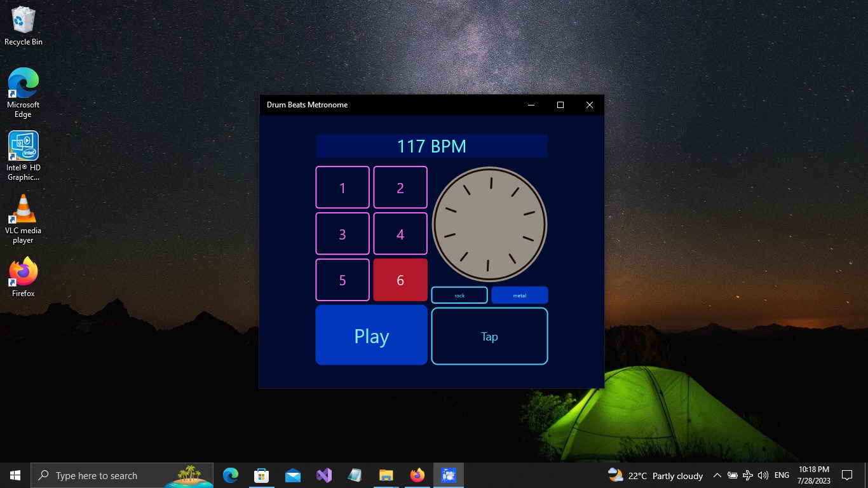Enable the rock drum style
The width and height of the screenshot is (868, 488).
459,295
